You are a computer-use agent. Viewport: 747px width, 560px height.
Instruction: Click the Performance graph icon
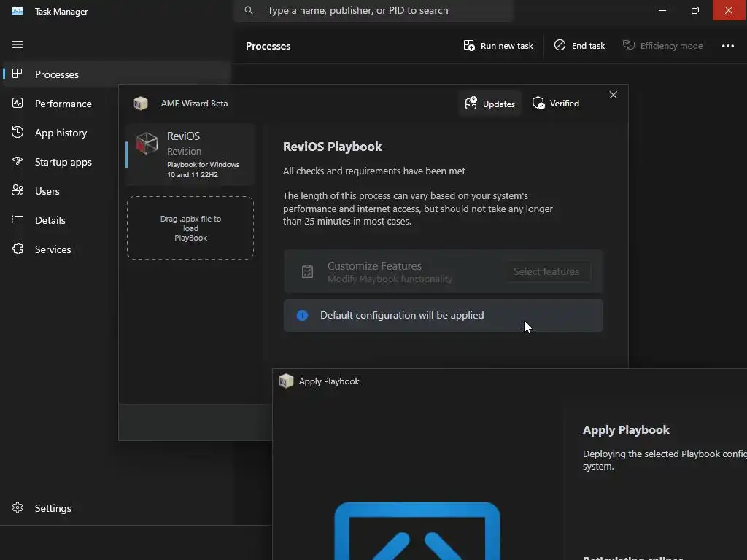coord(18,103)
